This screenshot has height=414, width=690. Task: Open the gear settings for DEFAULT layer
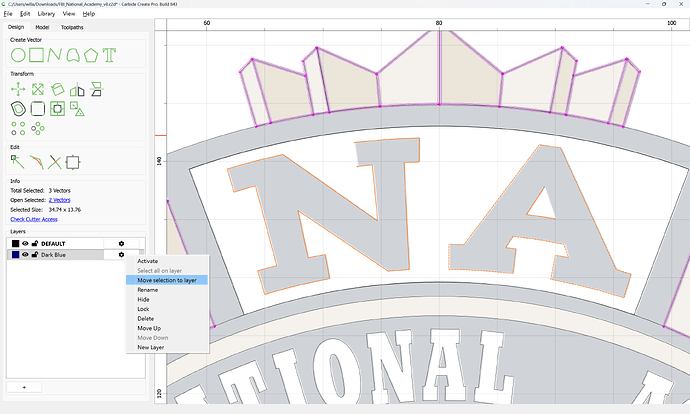pyautogui.click(x=121, y=243)
